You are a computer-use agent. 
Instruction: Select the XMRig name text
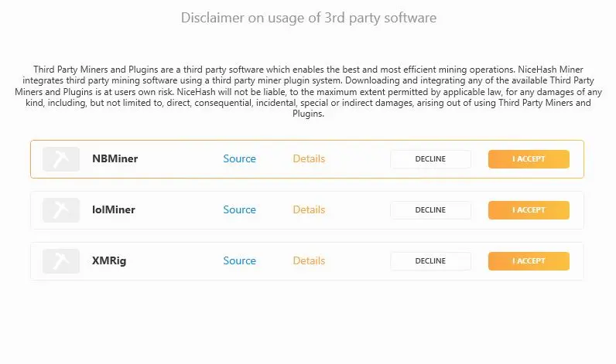coord(109,261)
